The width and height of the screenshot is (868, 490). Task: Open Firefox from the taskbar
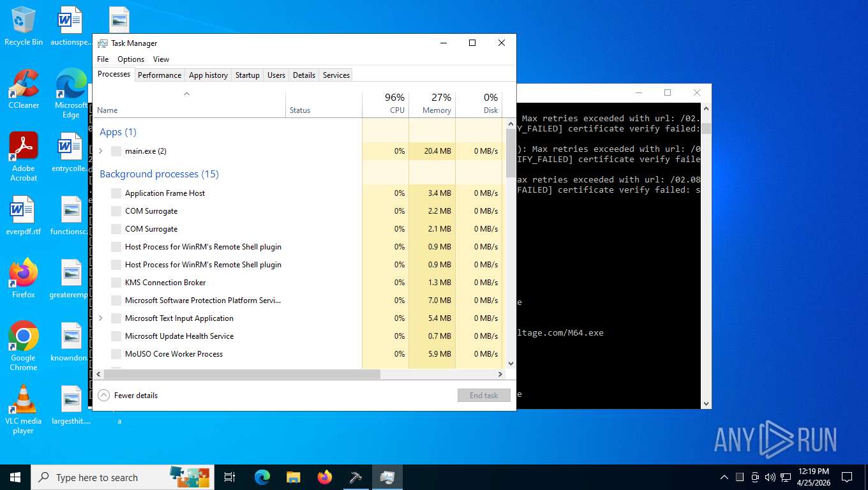[x=325, y=477]
